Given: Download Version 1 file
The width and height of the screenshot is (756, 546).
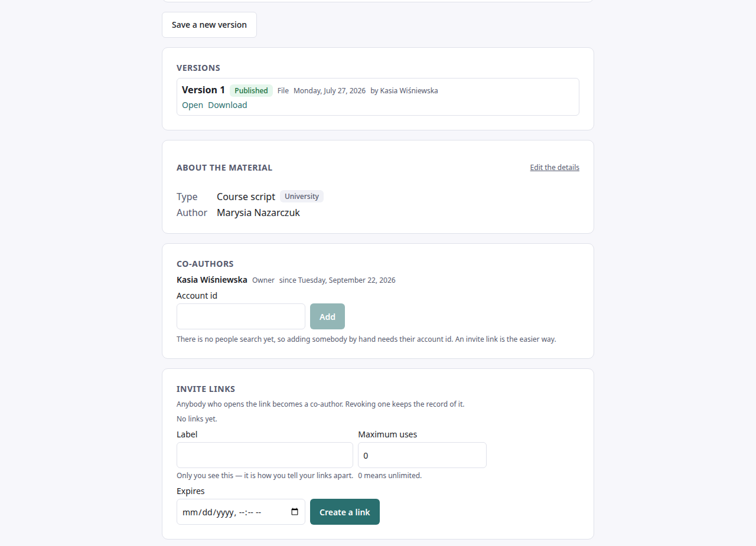Looking at the screenshot, I should pos(227,105).
